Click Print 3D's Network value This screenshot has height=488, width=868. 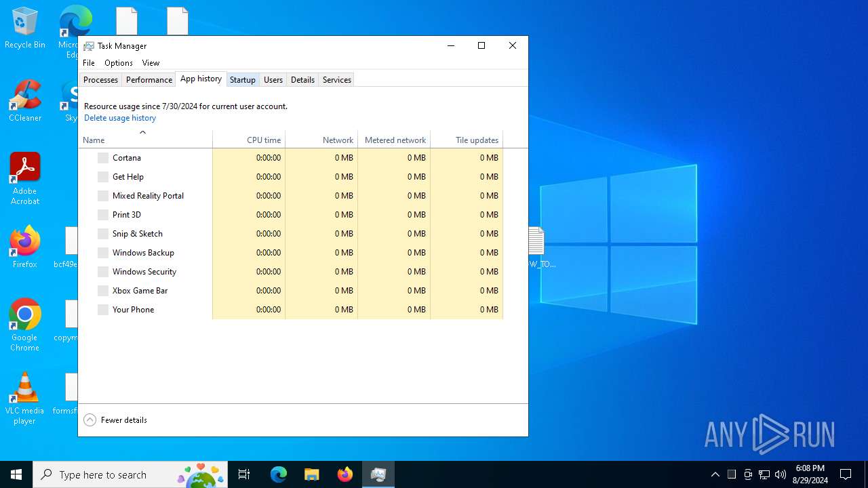(344, 215)
